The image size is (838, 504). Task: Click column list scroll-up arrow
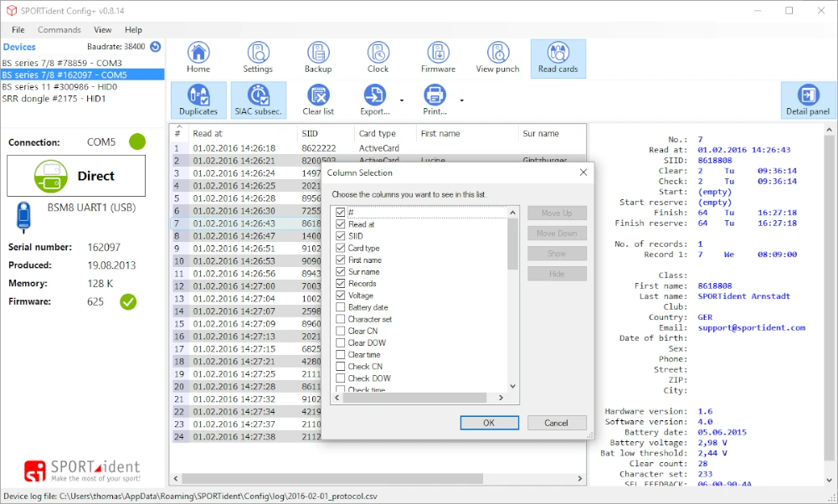coord(512,212)
